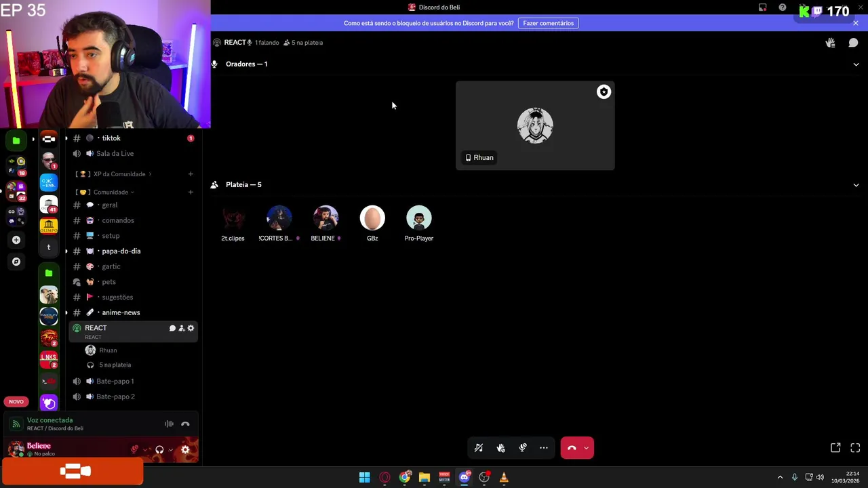Click the Fazer comentários button

(548, 23)
